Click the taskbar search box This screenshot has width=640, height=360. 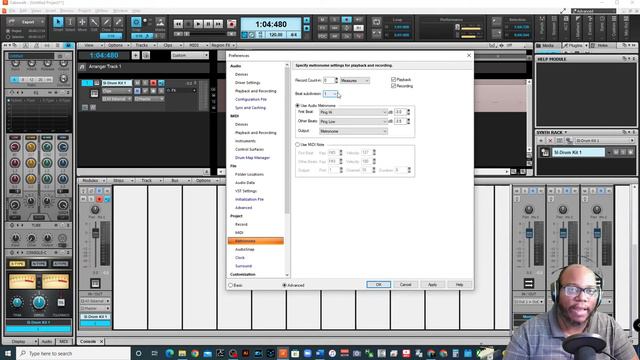[73, 353]
